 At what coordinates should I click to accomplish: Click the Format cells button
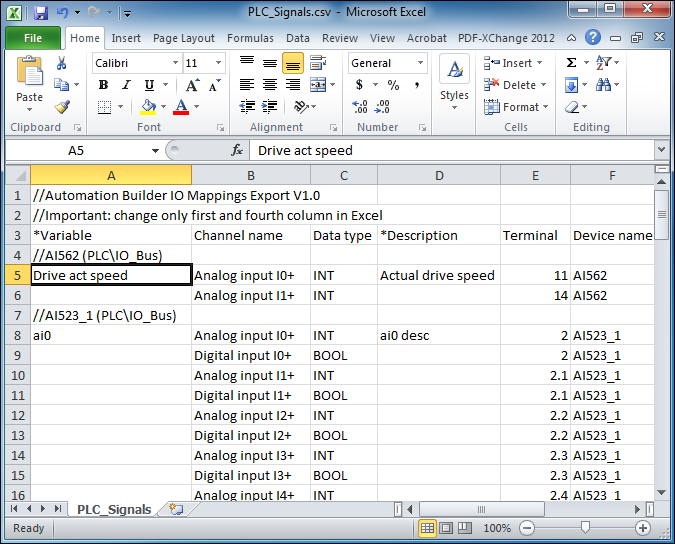tap(516, 106)
